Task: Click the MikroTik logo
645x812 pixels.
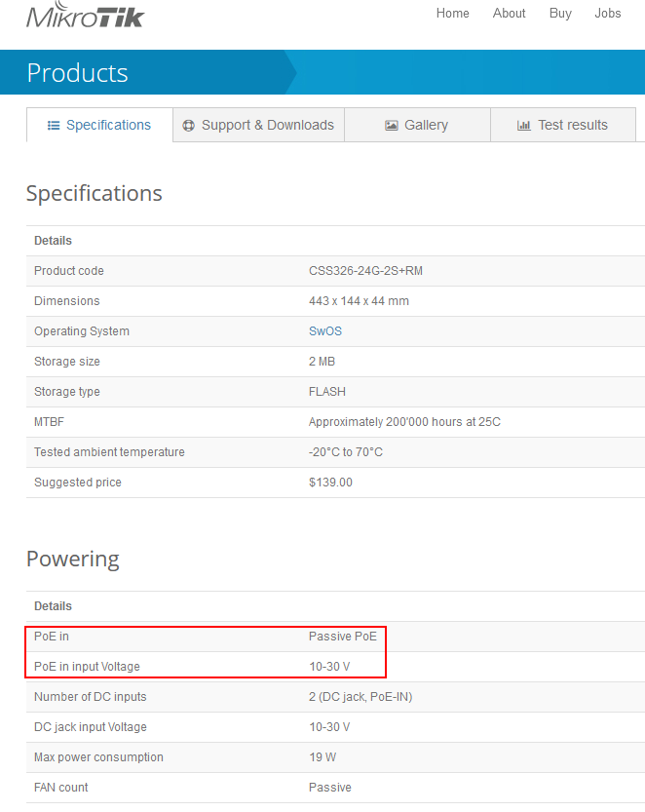Action: coord(85,16)
